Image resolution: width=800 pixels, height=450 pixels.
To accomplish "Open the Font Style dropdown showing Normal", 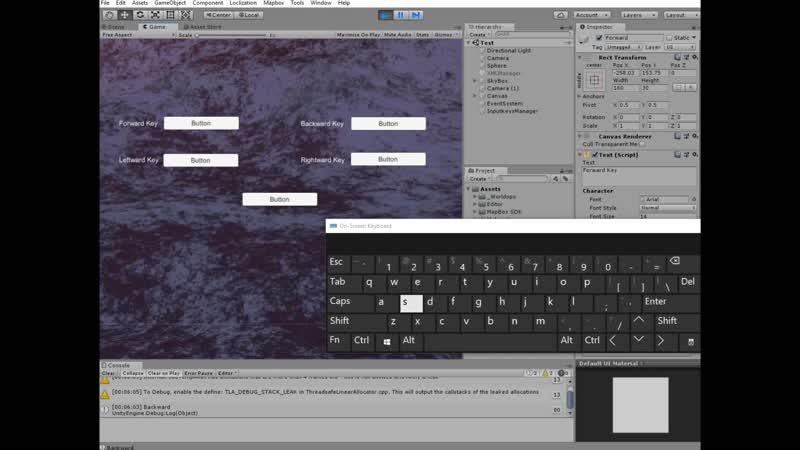I will point(668,208).
